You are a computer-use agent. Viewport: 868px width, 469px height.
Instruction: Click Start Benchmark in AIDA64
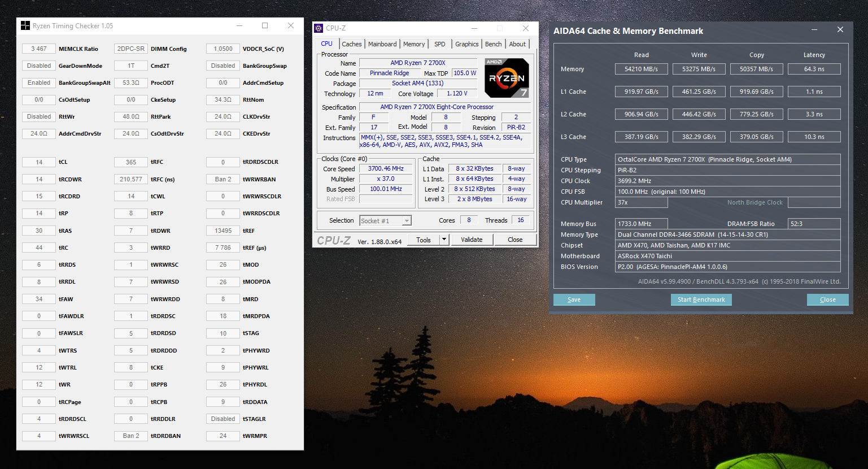[x=701, y=299]
